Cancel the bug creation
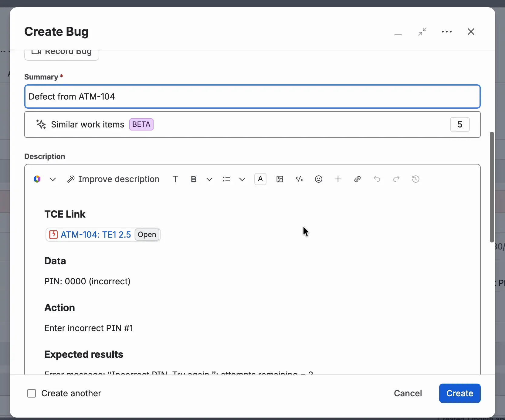The height and width of the screenshot is (420, 505). pyautogui.click(x=408, y=393)
